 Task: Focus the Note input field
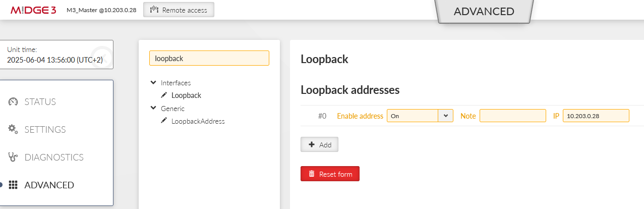tap(513, 116)
